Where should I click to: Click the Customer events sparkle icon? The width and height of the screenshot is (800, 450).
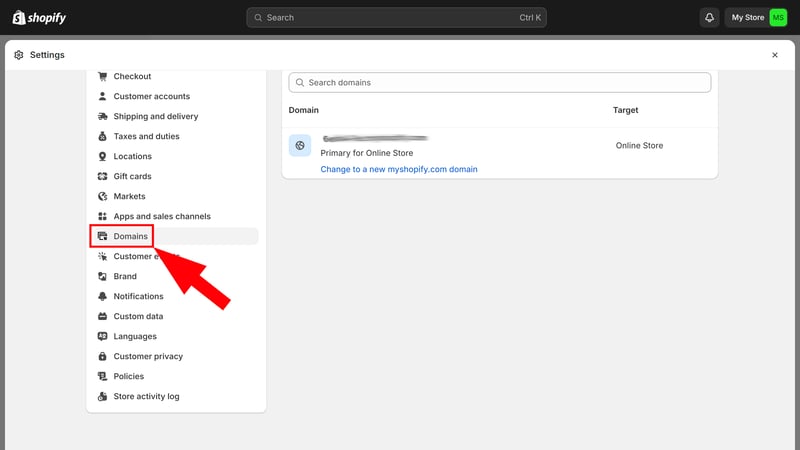tap(103, 256)
